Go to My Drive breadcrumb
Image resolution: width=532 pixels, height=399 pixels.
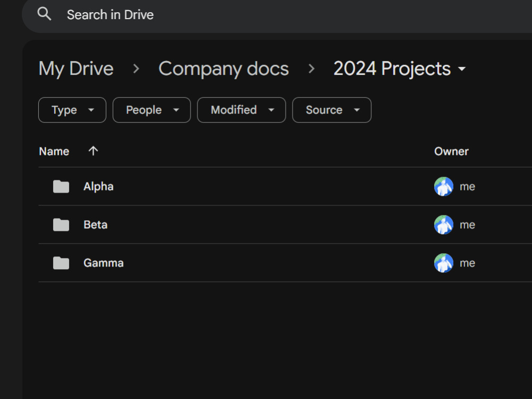tap(76, 69)
